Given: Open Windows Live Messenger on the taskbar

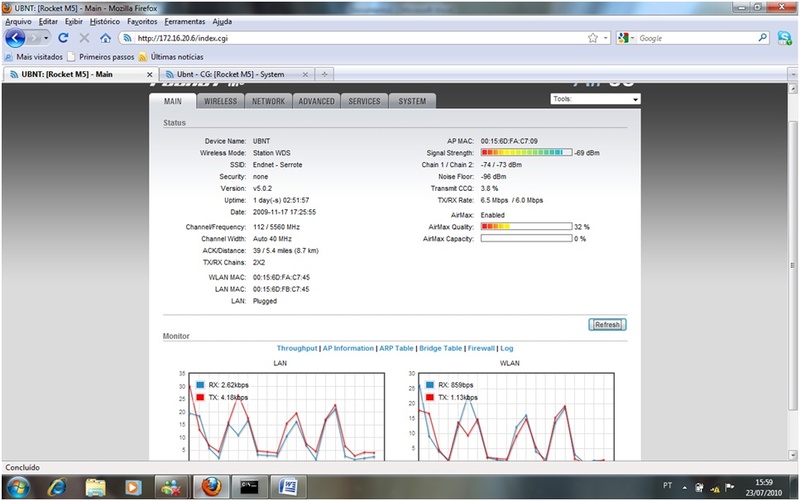Looking at the screenshot, I should (171, 487).
